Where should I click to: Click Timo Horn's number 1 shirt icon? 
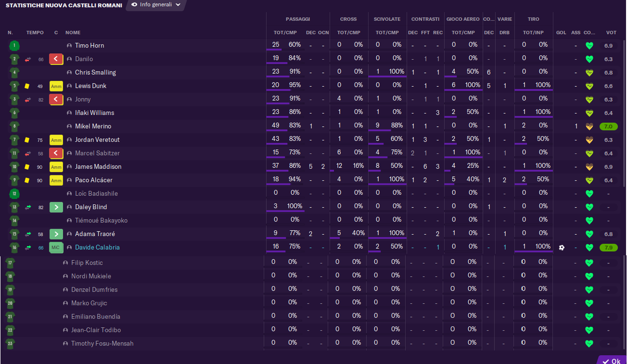point(14,46)
